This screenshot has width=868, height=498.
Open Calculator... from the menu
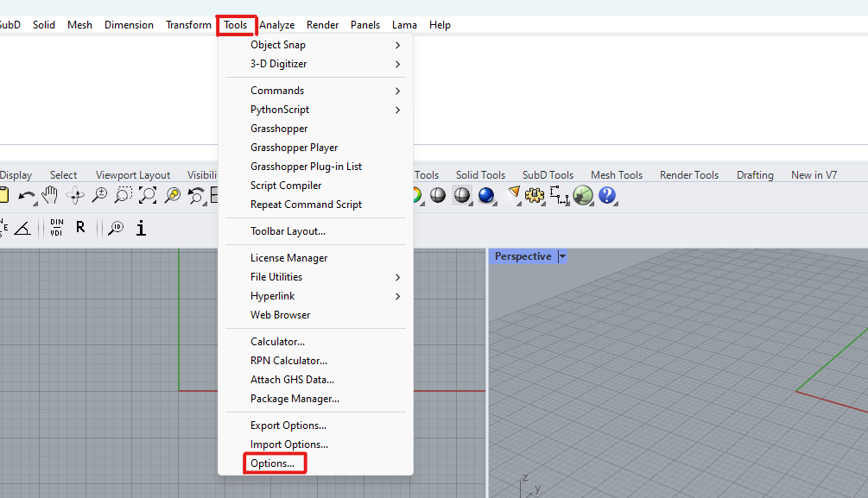click(x=277, y=342)
